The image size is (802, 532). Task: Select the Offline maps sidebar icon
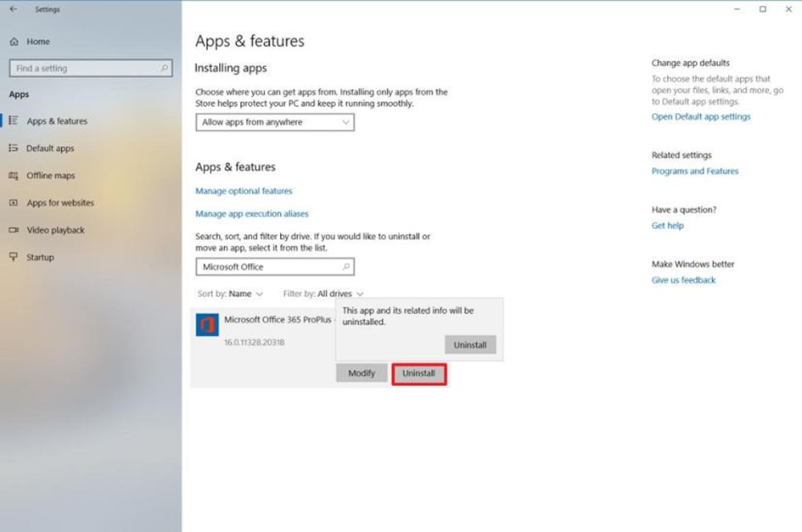14,176
